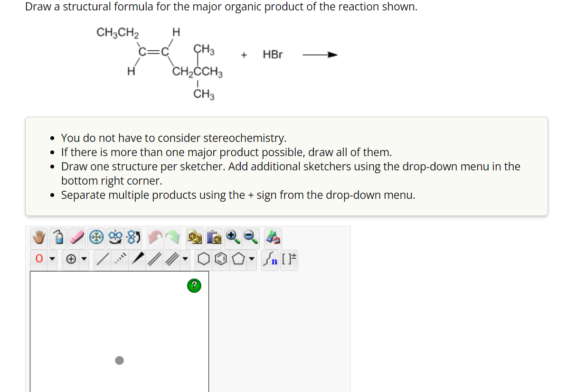
Task: Click the redo arrow
Action: coord(173,237)
